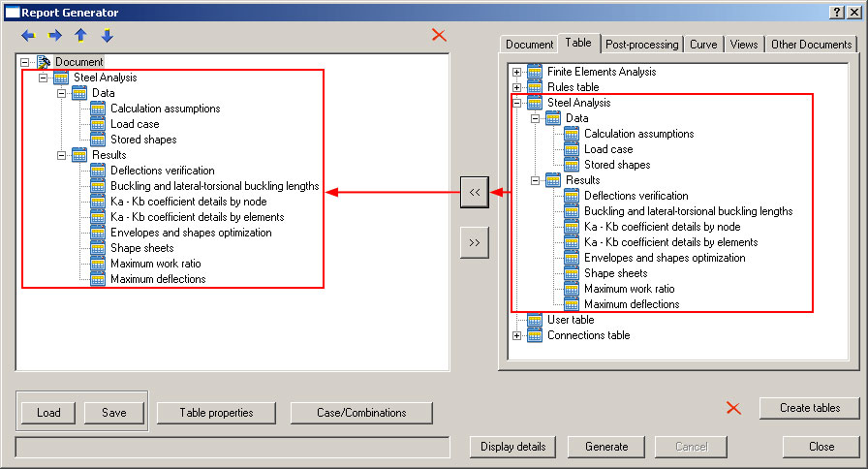Image resolution: width=868 pixels, height=469 pixels.
Task: Click the red X delete icon above document tree
Action: point(439,35)
